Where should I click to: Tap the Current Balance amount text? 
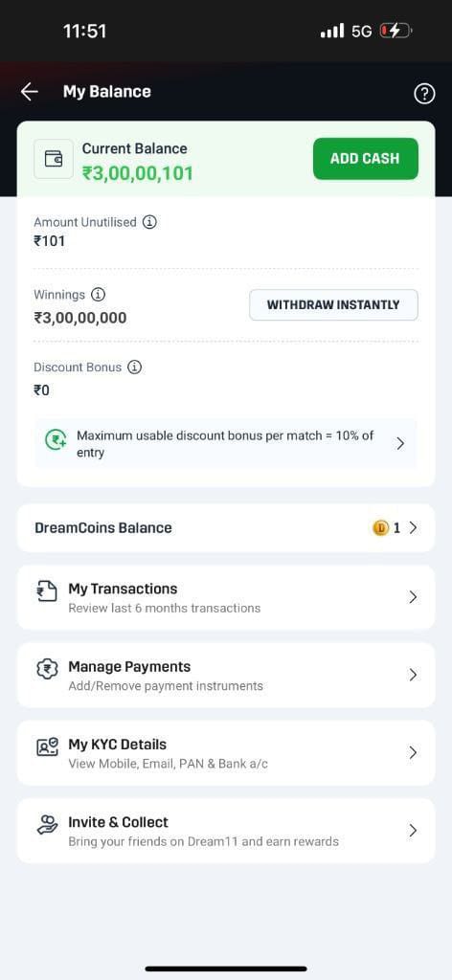[x=138, y=173]
